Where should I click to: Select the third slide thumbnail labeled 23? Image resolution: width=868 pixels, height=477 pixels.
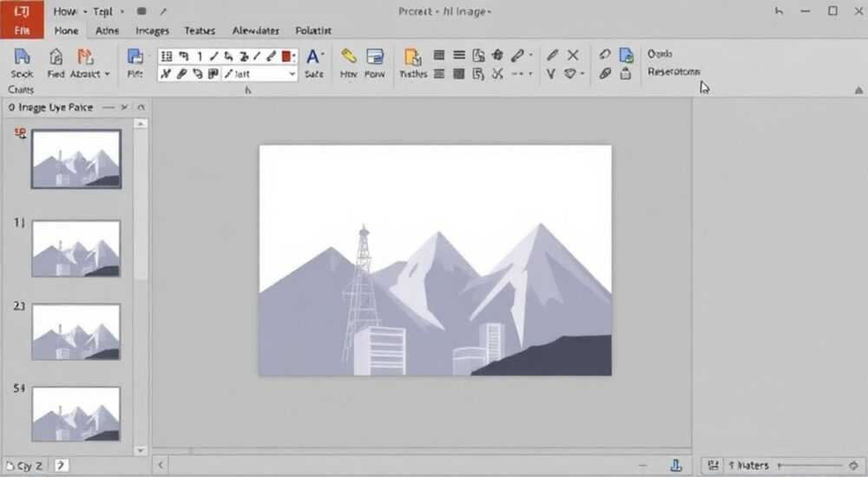click(76, 331)
